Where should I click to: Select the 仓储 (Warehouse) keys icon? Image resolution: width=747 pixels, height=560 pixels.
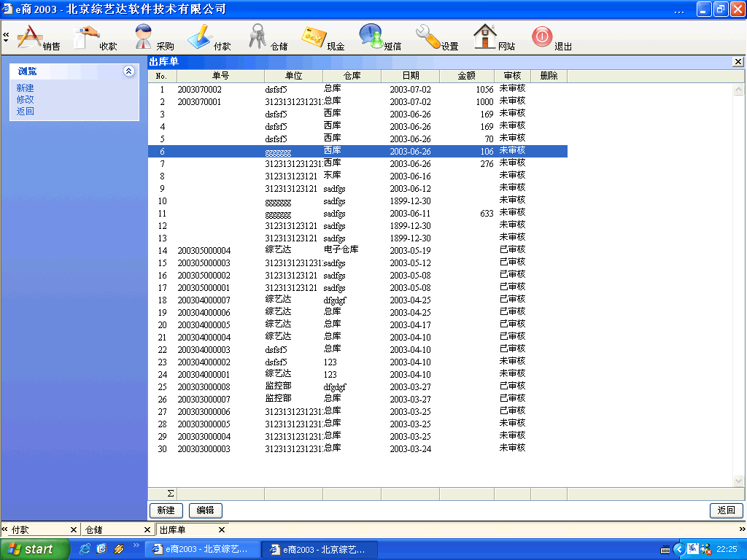point(259,37)
